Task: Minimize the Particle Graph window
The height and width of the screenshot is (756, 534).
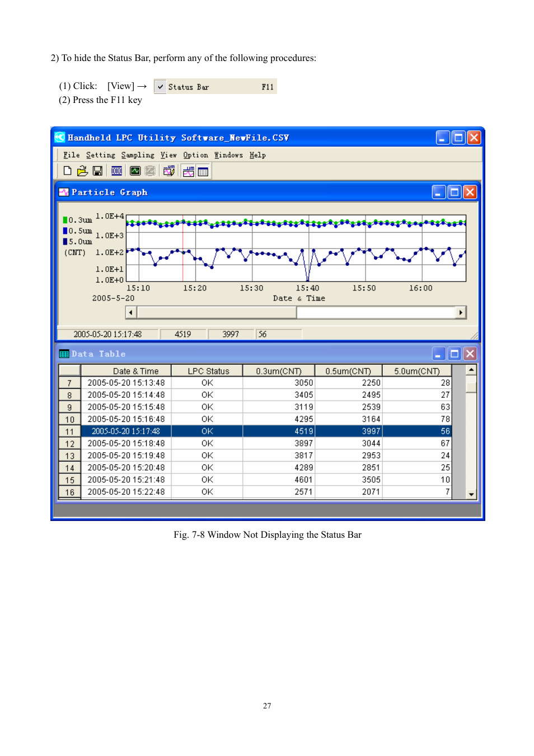Action: (439, 192)
